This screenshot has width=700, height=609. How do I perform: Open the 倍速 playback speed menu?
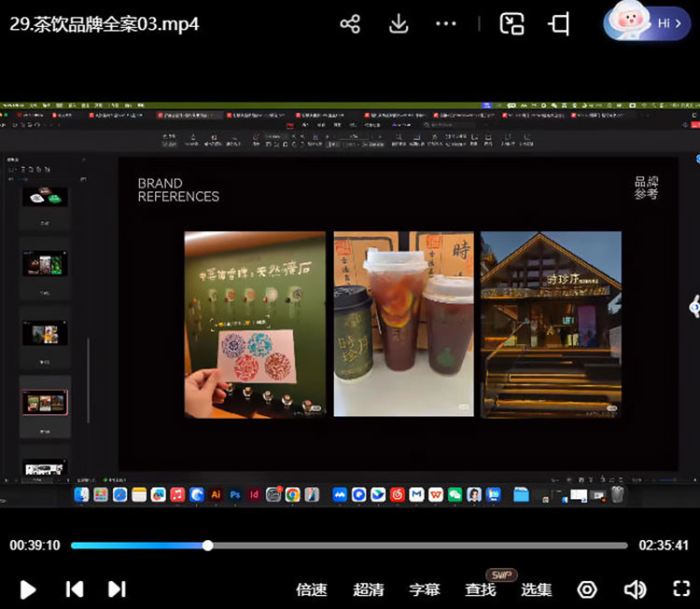click(x=311, y=589)
